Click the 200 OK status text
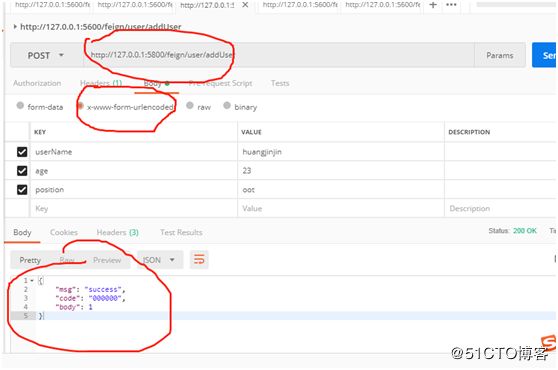Screen dimensions: 558x370 tap(525, 231)
